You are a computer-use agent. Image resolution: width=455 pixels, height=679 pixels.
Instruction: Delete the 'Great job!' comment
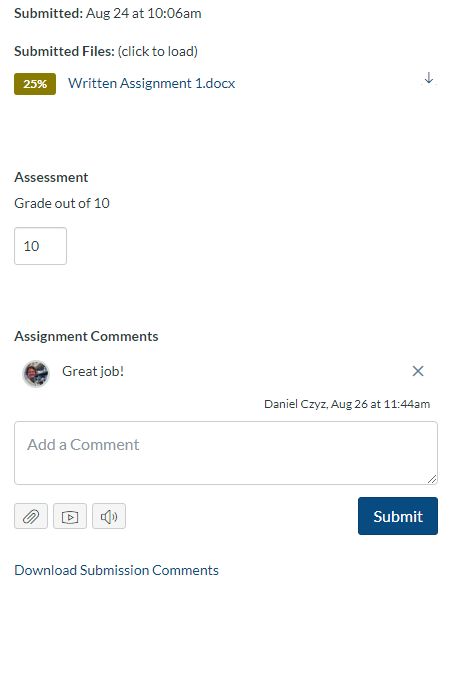coord(418,371)
